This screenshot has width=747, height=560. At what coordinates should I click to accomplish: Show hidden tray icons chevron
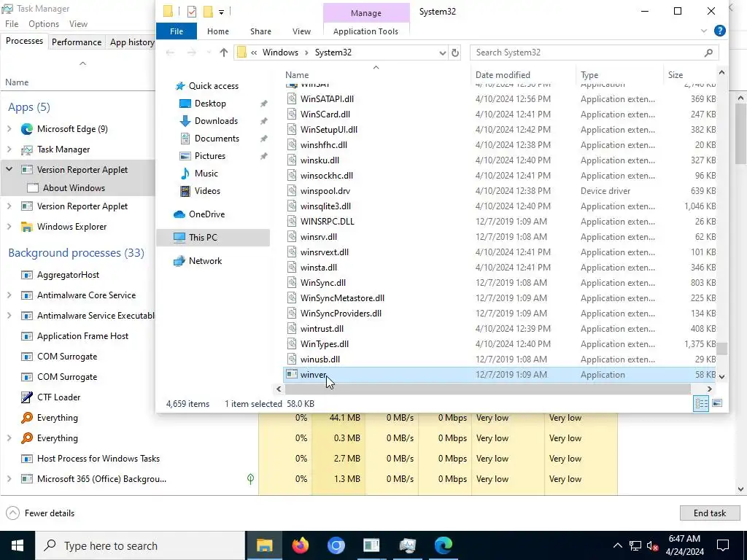pyautogui.click(x=617, y=545)
